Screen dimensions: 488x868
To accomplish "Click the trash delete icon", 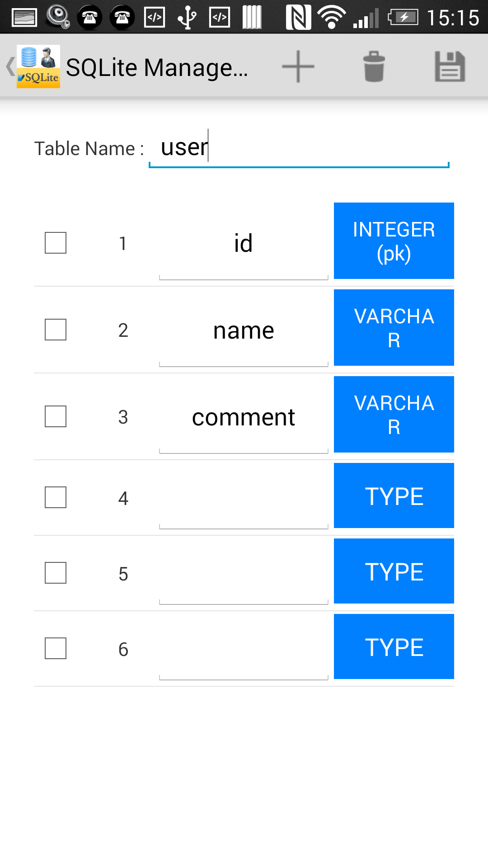I will point(374,67).
